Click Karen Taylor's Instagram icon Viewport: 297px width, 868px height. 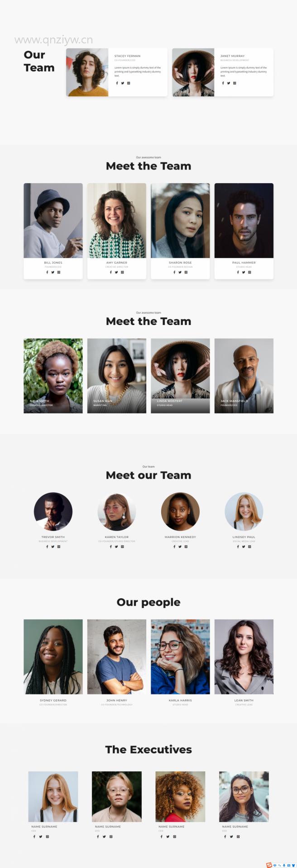(x=123, y=547)
